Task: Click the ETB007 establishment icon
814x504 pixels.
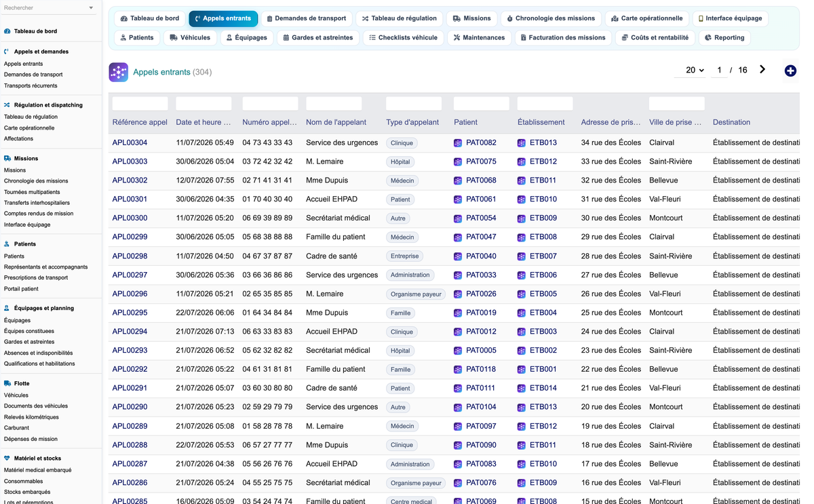Action: [x=522, y=256]
